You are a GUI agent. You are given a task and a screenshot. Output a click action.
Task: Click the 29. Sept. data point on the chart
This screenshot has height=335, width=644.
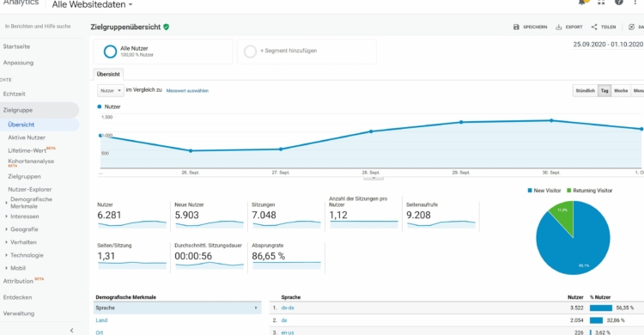[461, 122]
